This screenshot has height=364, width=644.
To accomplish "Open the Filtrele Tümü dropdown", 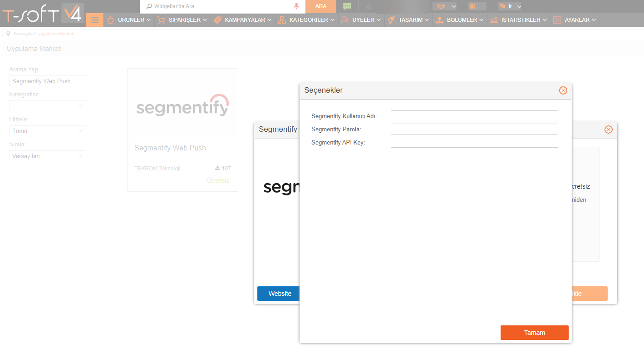I will pyautogui.click(x=48, y=131).
